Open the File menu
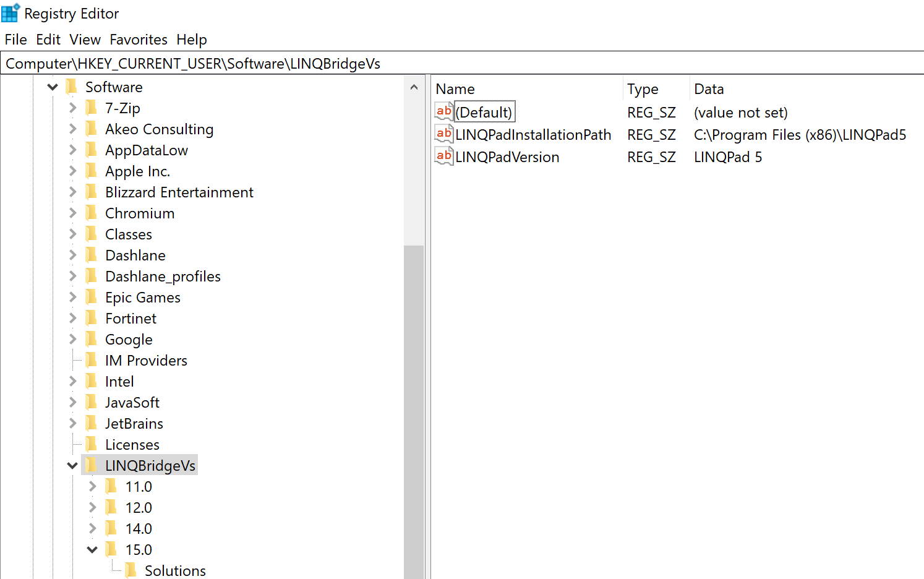924x579 pixels. tap(15, 40)
